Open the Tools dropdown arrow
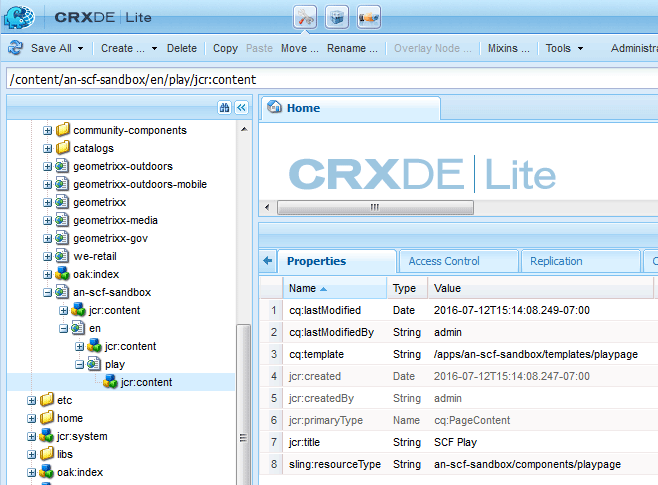 tap(580, 48)
